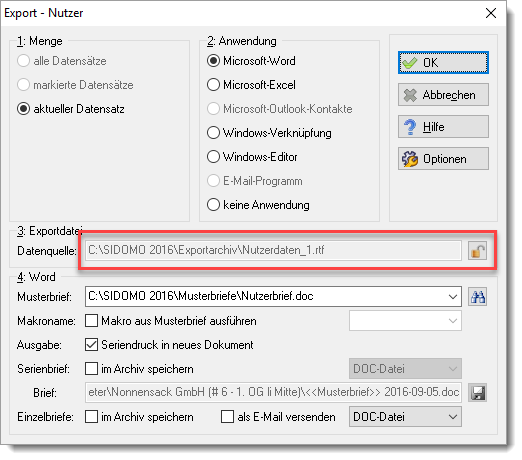The height and width of the screenshot is (460, 522).
Task: Open the Makroname selection dropdown
Action: click(405, 321)
